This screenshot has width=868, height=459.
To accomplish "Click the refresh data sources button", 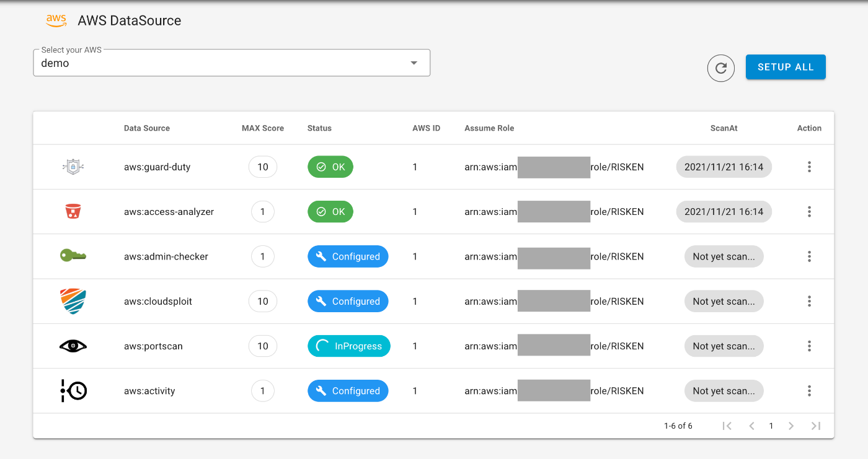I will pos(721,68).
